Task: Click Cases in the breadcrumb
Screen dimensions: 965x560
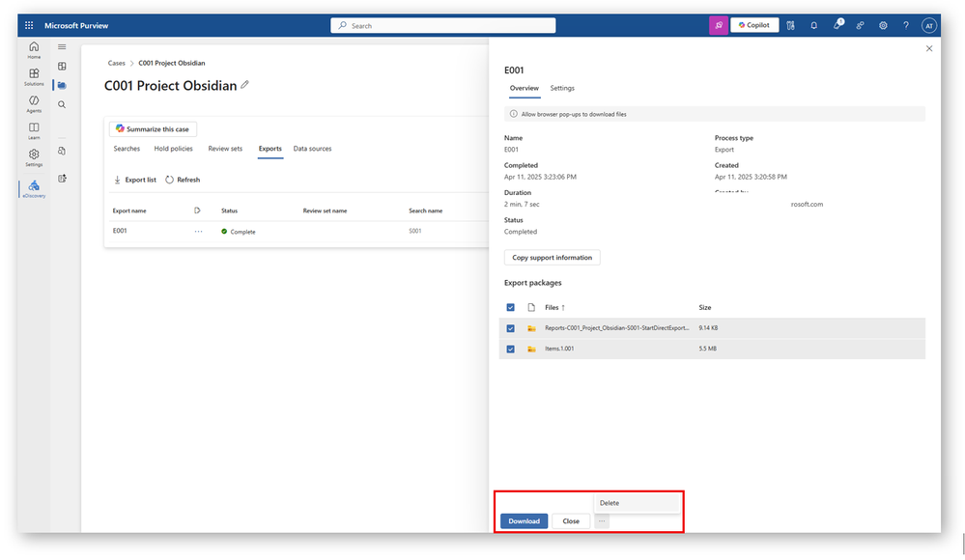Action: (x=116, y=63)
